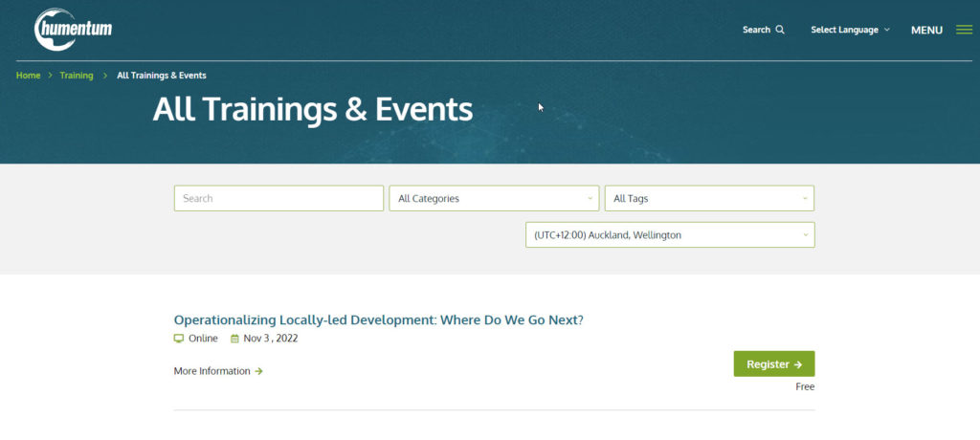
Task: Expand the All Categories dropdown
Action: click(x=494, y=198)
